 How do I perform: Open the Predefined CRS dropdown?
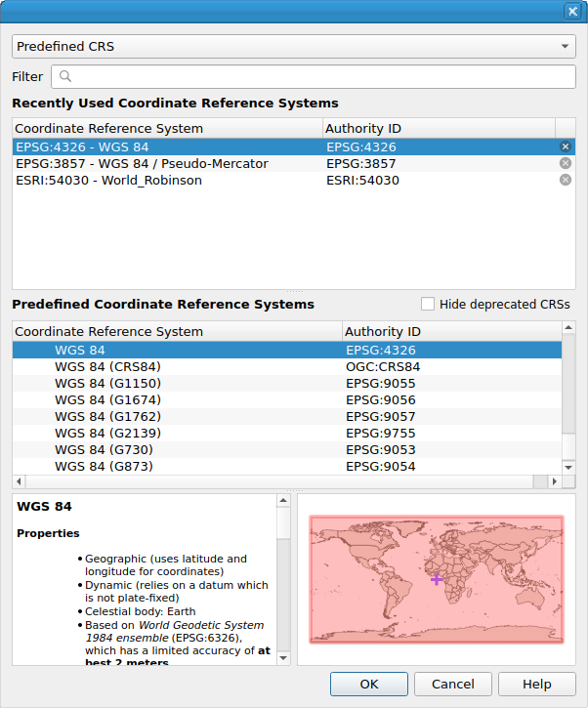(x=293, y=46)
